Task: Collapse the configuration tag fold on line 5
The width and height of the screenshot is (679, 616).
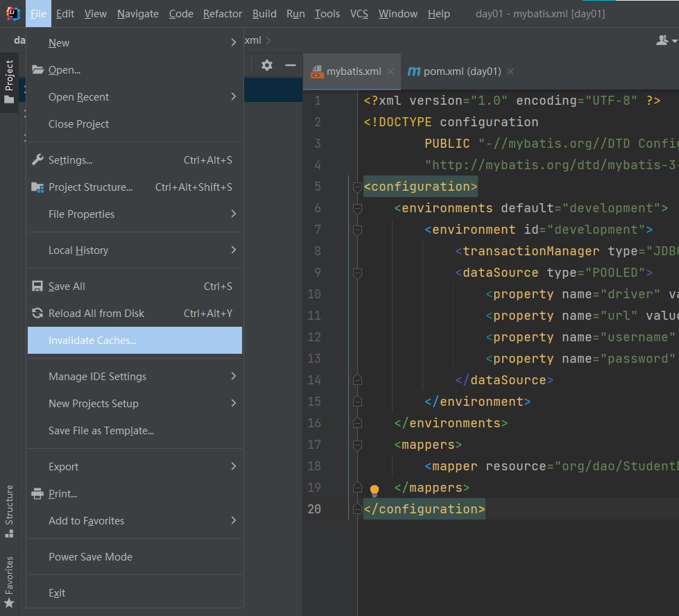Action: coord(357,187)
